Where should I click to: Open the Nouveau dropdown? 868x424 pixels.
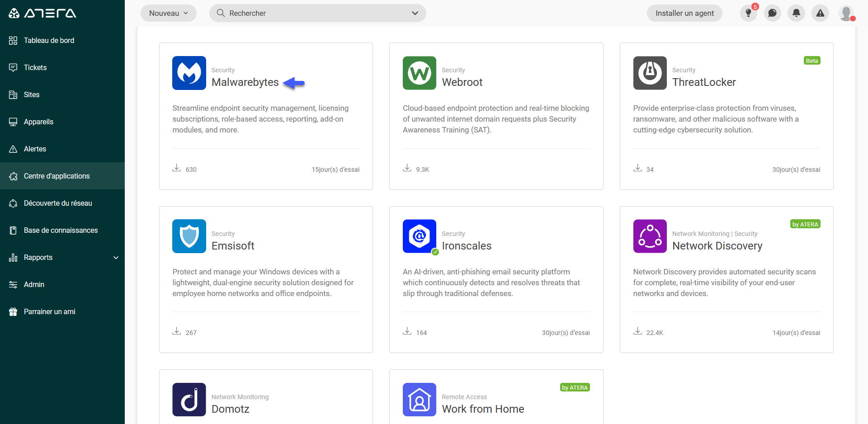point(169,13)
